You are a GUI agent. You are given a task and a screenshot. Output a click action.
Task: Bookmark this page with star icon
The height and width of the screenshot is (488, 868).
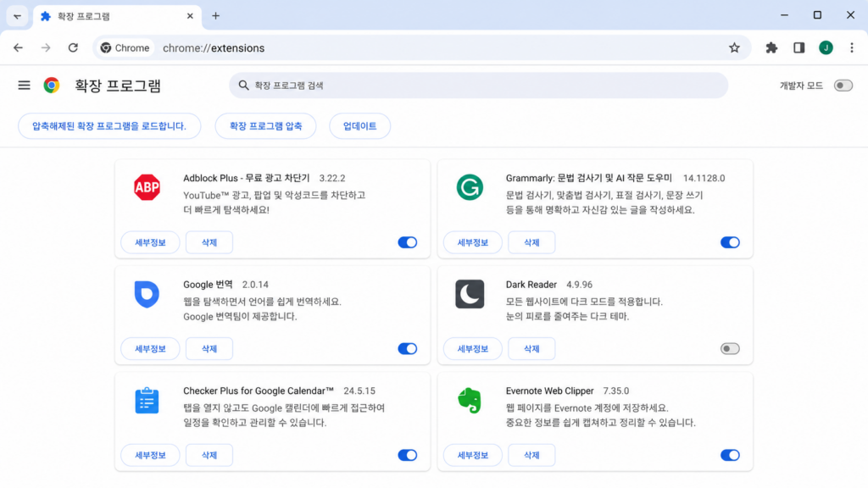point(734,48)
